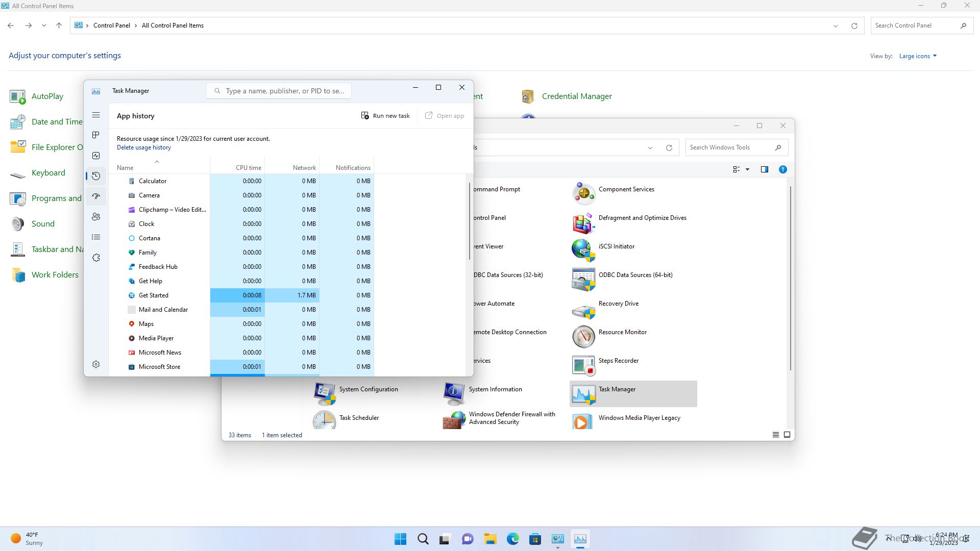
Task: Click the Maps pin icon
Action: pos(132,324)
